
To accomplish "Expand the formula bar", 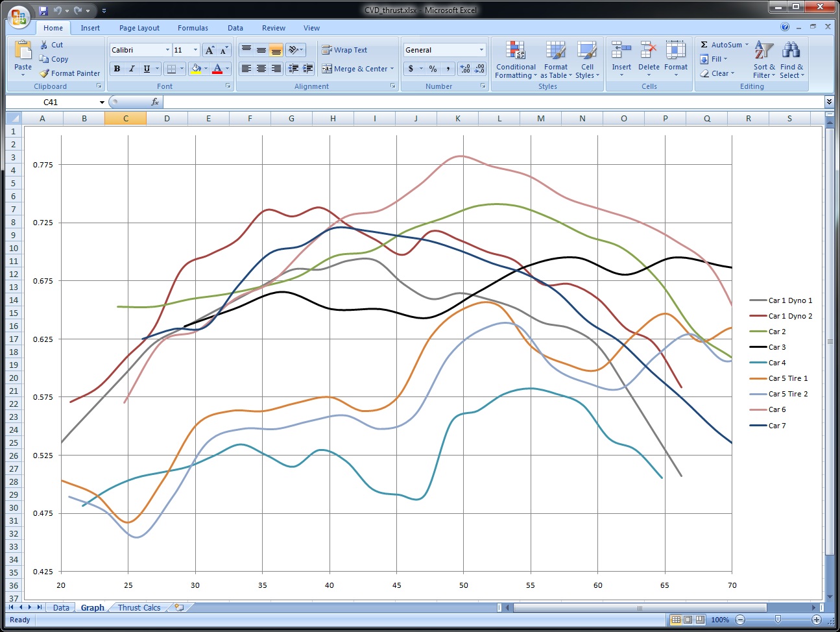I will 828,102.
